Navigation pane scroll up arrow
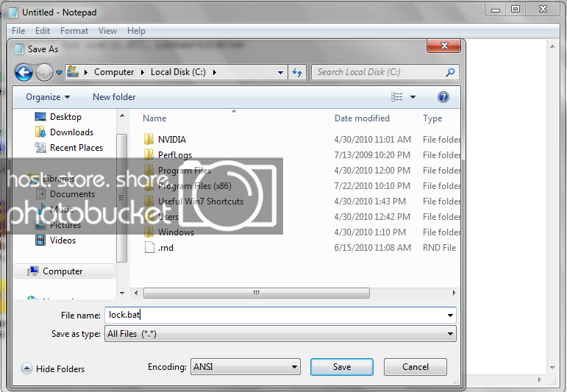The height and width of the screenshot is (392, 567). pos(122,115)
